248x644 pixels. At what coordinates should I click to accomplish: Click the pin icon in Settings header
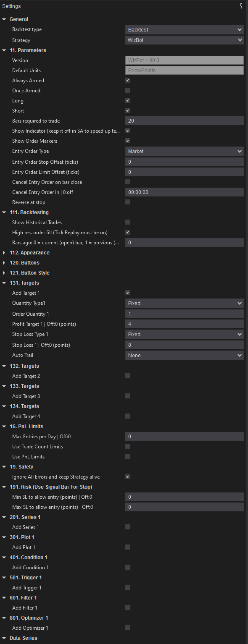tap(241, 6)
